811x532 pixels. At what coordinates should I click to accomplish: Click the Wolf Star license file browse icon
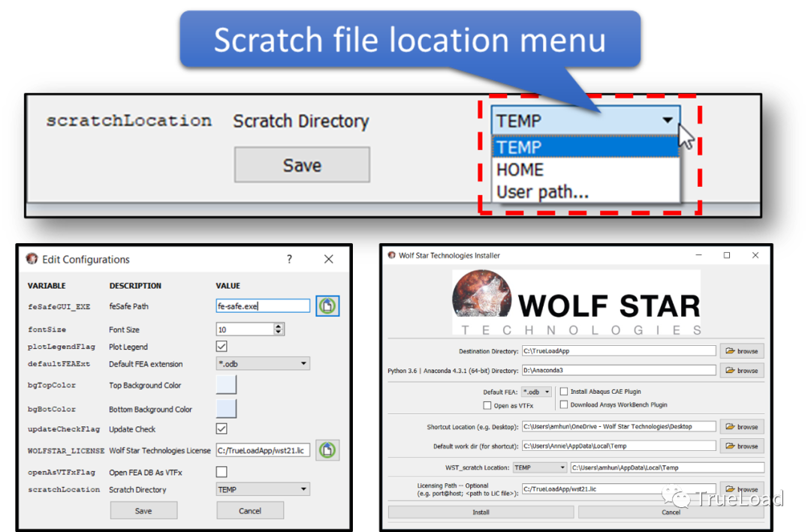(327, 450)
